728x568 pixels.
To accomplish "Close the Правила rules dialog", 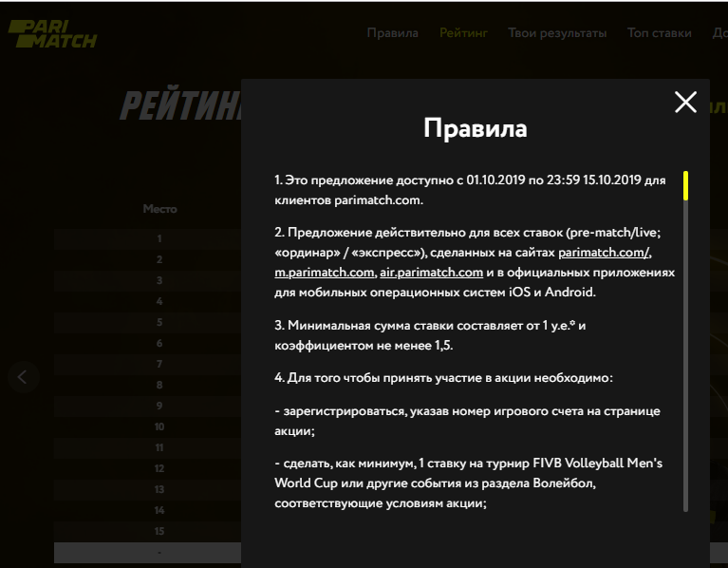I will point(685,102).
